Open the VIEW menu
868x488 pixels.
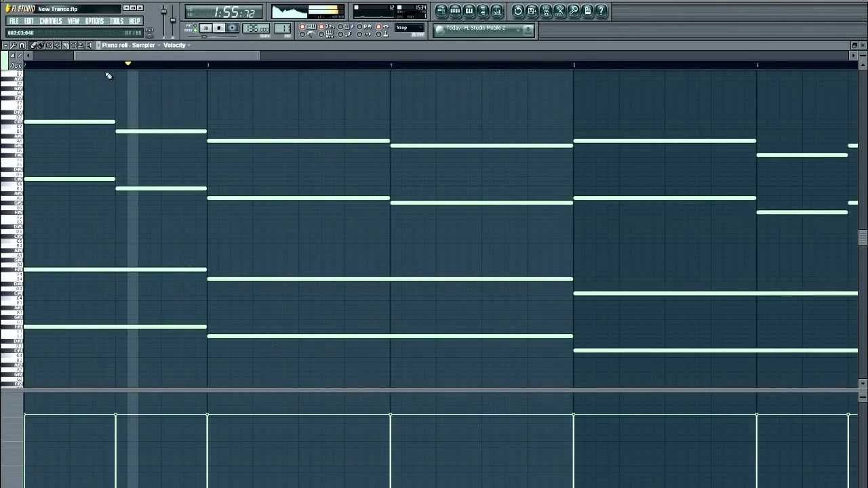73,21
